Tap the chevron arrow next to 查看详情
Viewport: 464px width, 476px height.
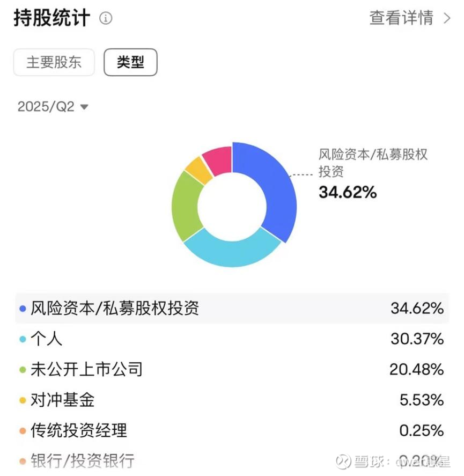coord(447,18)
